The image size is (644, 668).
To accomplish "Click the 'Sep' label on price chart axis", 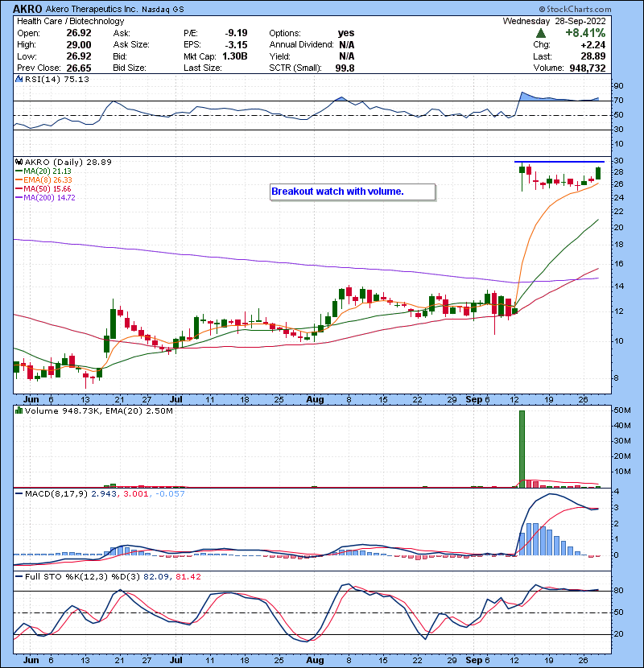I will [473, 400].
